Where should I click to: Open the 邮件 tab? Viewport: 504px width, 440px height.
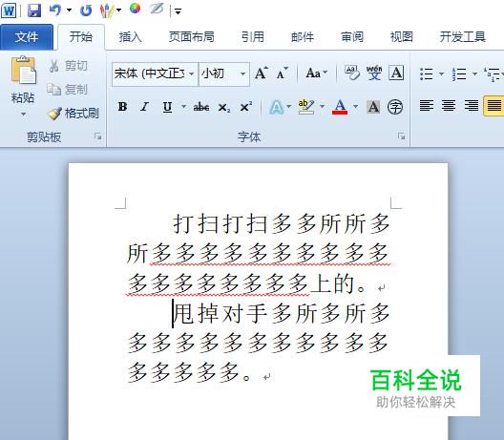303,37
